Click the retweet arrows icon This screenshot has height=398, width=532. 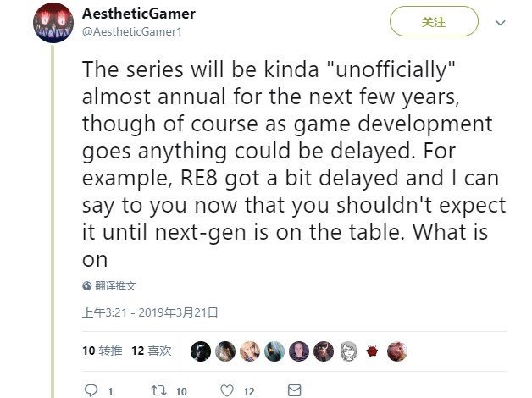[158, 390]
